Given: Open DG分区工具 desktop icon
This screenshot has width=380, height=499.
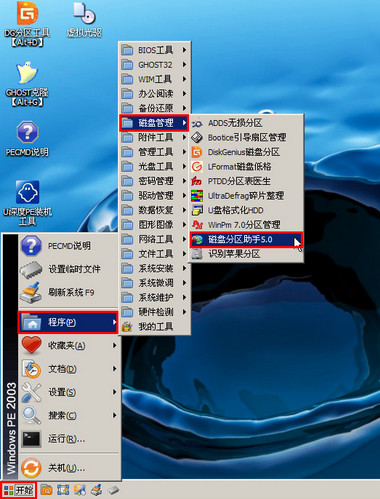Looking at the screenshot, I should [x=27, y=24].
